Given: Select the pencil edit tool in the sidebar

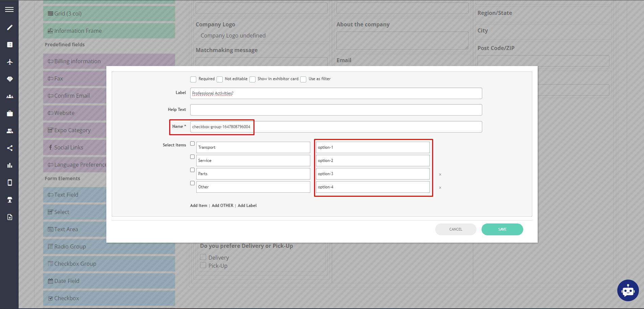Looking at the screenshot, I should [10, 27].
